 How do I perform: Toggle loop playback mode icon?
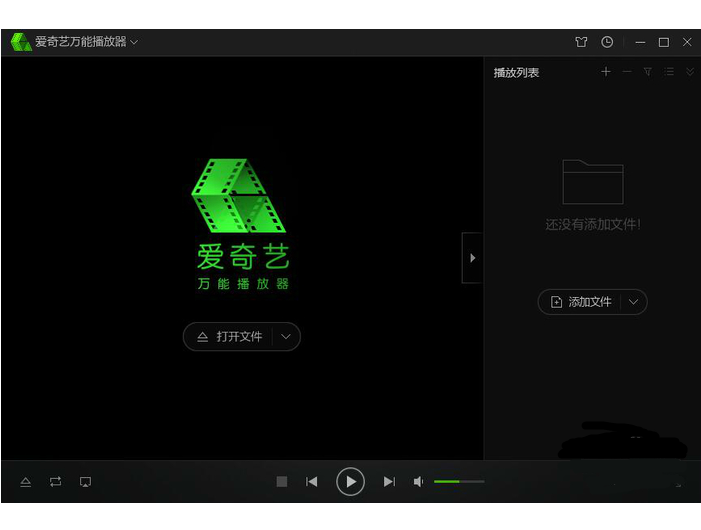tap(55, 482)
